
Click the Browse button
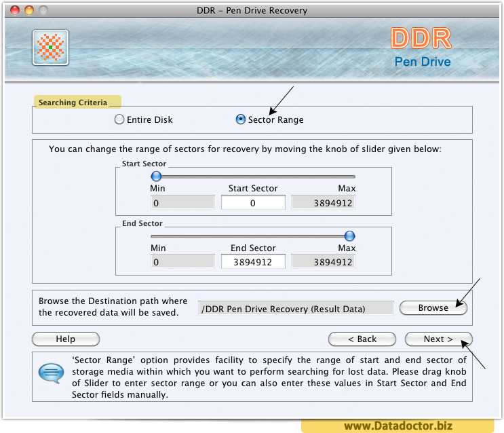[433, 308]
